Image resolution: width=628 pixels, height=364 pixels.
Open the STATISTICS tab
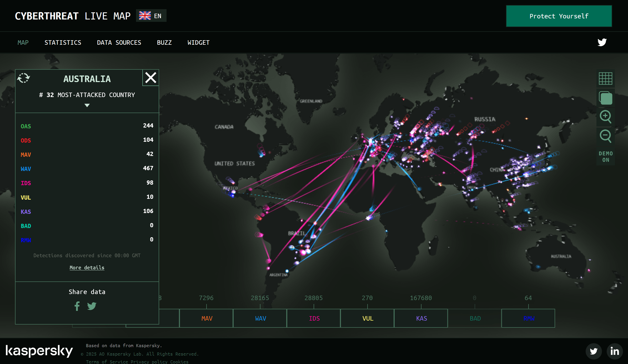(63, 43)
